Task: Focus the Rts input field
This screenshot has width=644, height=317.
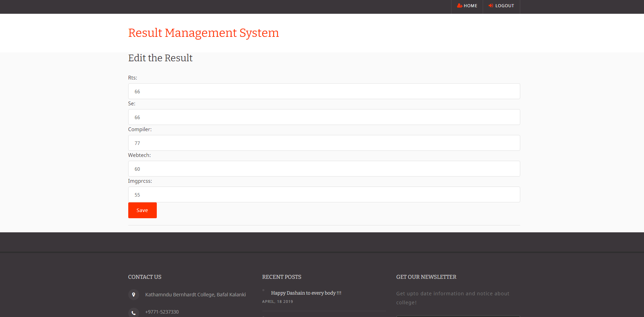Action: (324, 91)
